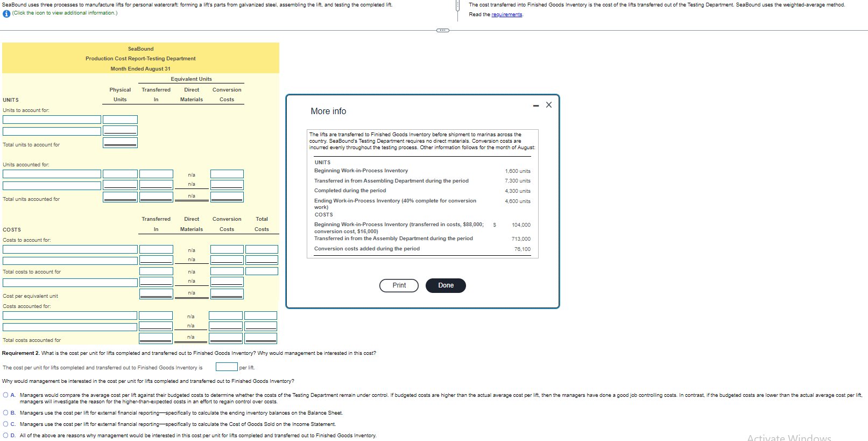Viewport: 868px width, 441px height.
Task: Select option B about ending inventory balances
Action: tap(5, 413)
